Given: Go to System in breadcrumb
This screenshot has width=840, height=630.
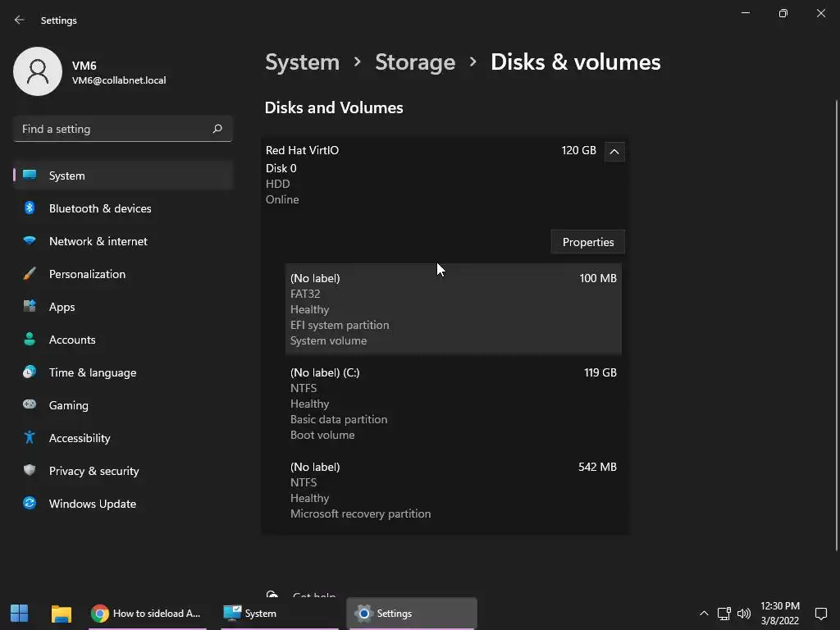Looking at the screenshot, I should (x=302, y=62).
